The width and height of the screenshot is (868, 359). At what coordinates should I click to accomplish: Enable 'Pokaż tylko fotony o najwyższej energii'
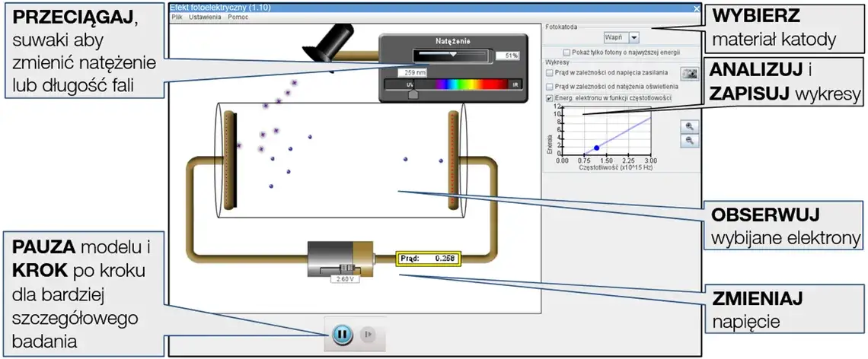coord(566,52)
